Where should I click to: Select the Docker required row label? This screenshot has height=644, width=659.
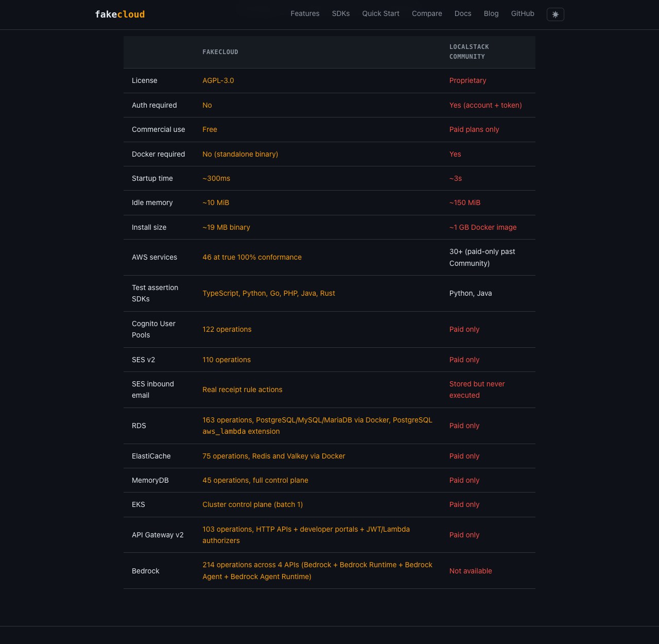159,154
